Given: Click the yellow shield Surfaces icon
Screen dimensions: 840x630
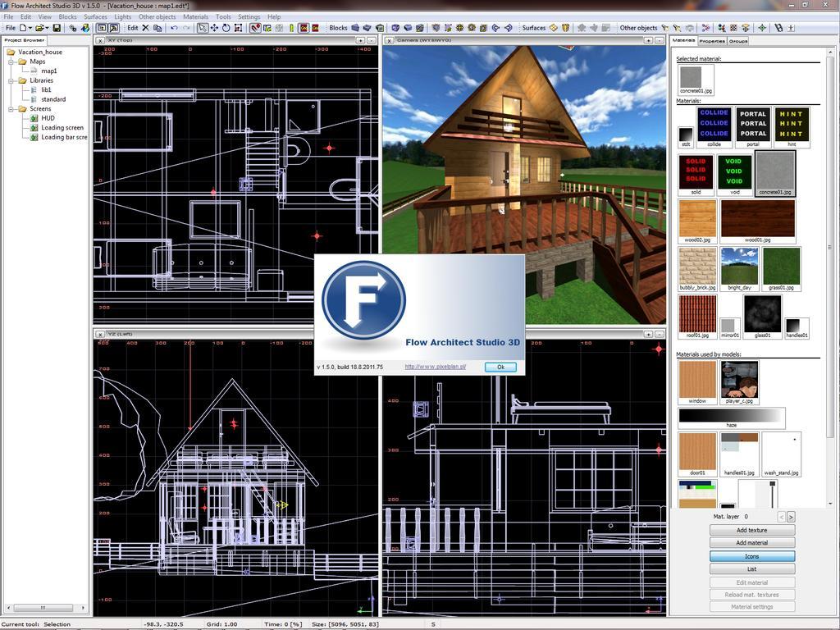Looking at the screenshot, I should coord(565,28).
